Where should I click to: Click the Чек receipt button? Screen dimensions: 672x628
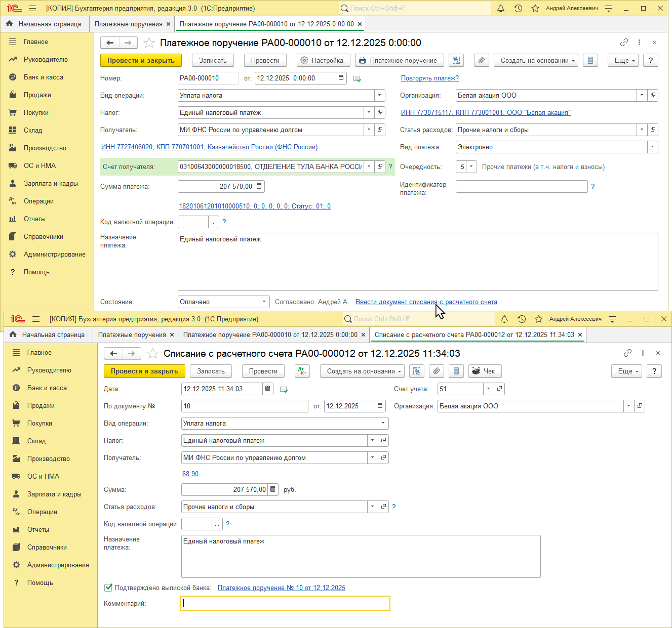click(x=484, y=371)
